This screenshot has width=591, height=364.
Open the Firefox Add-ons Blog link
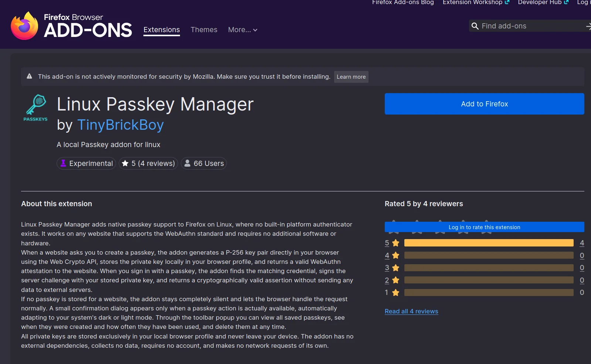[x=403, y=3]
